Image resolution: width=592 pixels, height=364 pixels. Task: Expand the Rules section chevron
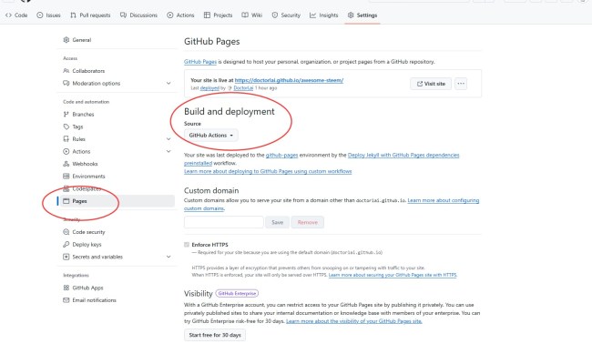click(168, 139)
